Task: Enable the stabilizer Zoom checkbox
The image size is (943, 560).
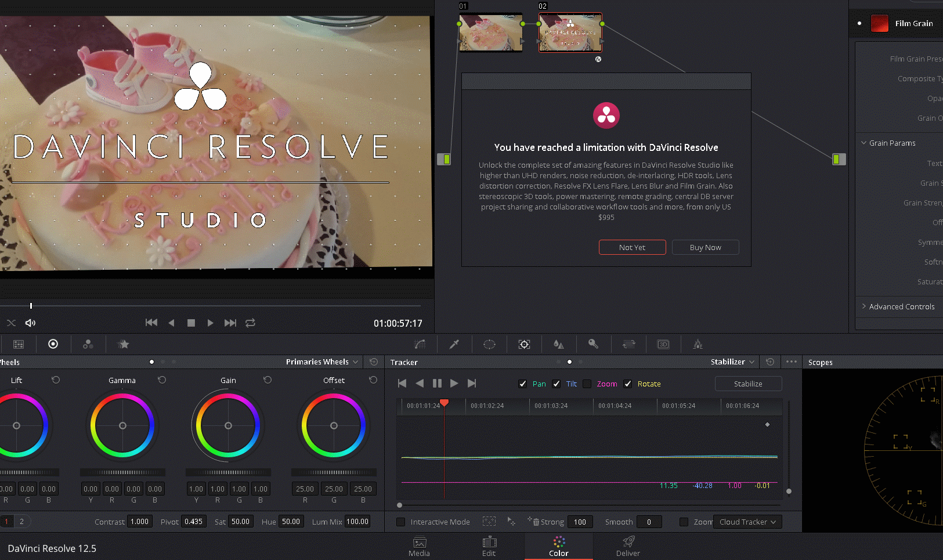Action: tap(684, 522)
